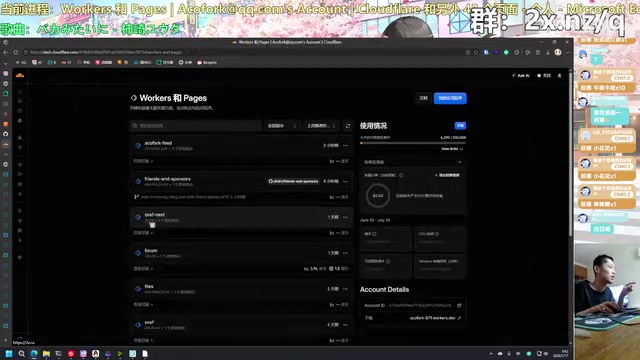Copy the Account ID with the copy icon
The height and width of the screenshot is (360, 640).
click(x=459, y=305)
